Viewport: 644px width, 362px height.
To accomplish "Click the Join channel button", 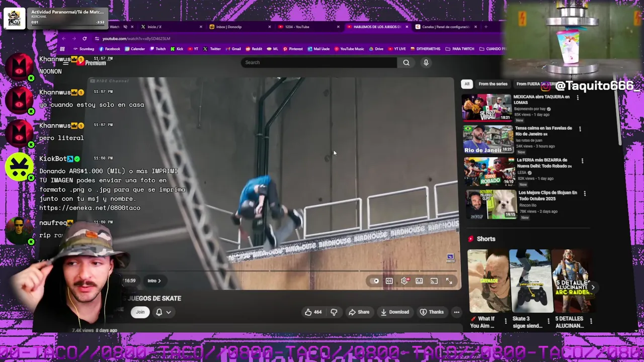I will pos(140,312).
